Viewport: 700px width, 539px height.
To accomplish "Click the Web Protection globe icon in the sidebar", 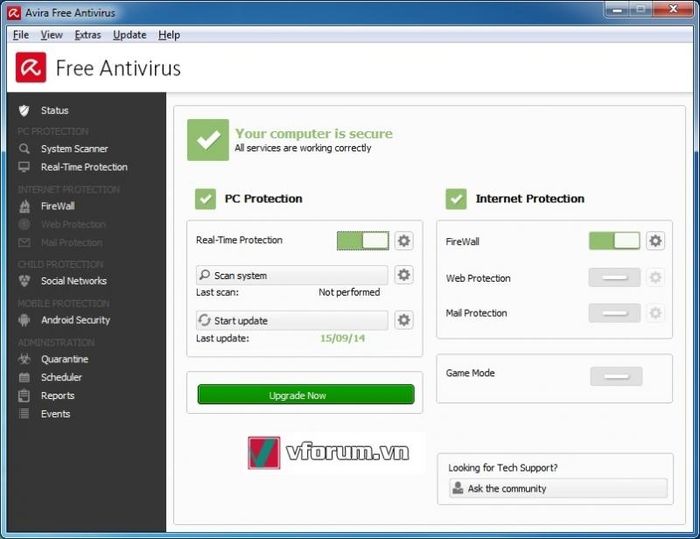I will (24, 224).
